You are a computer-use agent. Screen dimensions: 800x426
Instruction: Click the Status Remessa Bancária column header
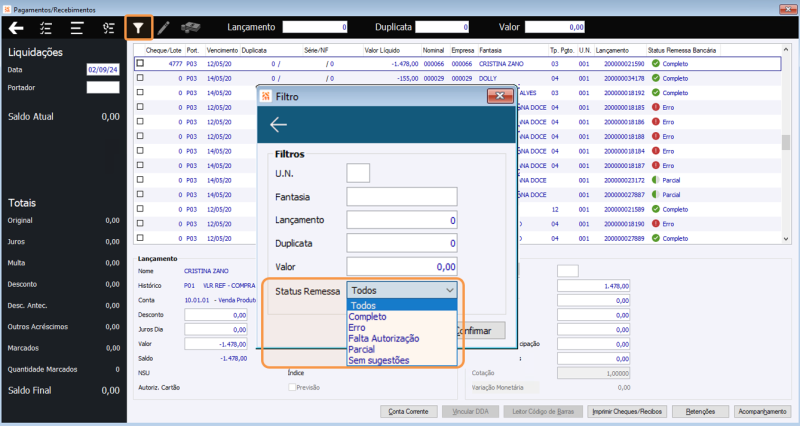(x=682, y=51)
